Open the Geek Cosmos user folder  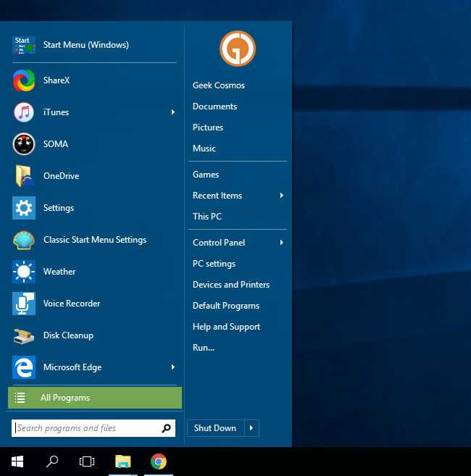click(x=219, y=85)
